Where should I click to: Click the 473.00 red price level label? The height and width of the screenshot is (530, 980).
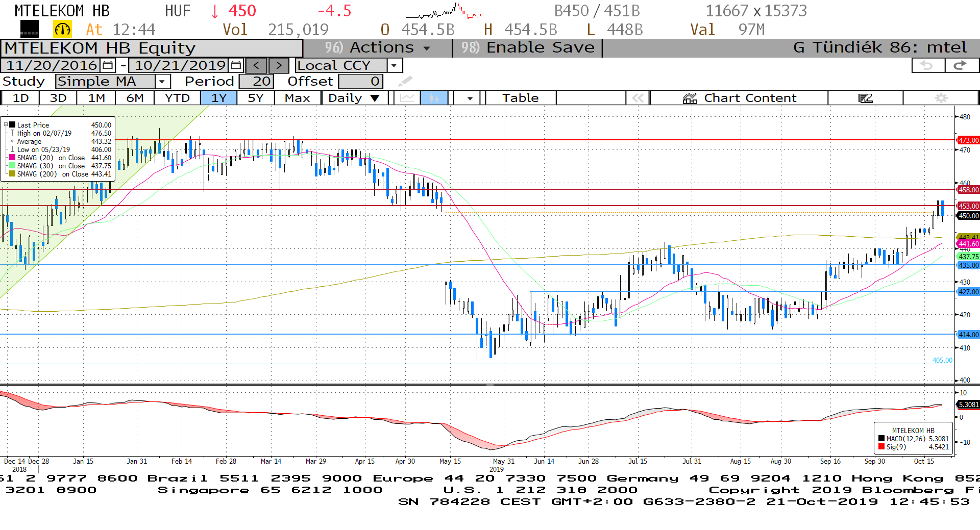(968, 140)
